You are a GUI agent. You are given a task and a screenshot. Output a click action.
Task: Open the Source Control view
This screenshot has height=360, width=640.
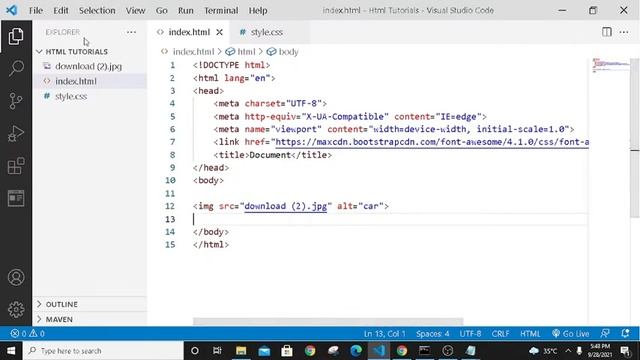point(16,101)
